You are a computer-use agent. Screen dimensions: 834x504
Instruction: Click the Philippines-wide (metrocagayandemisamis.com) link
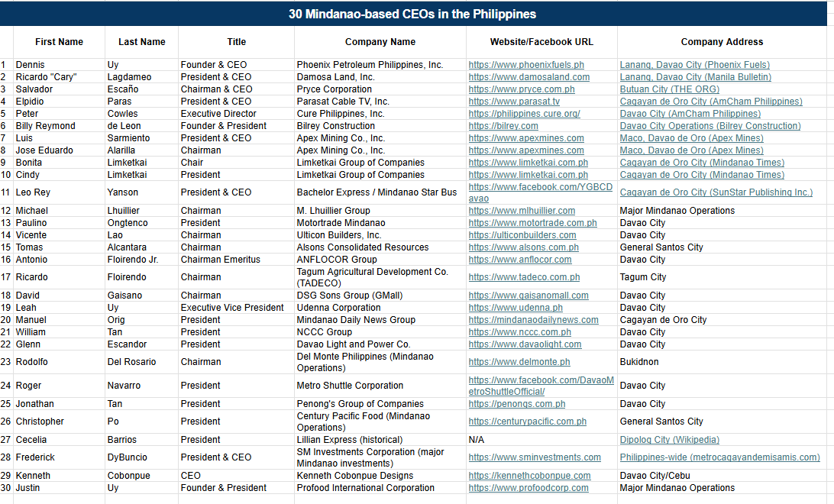[719, 457]
